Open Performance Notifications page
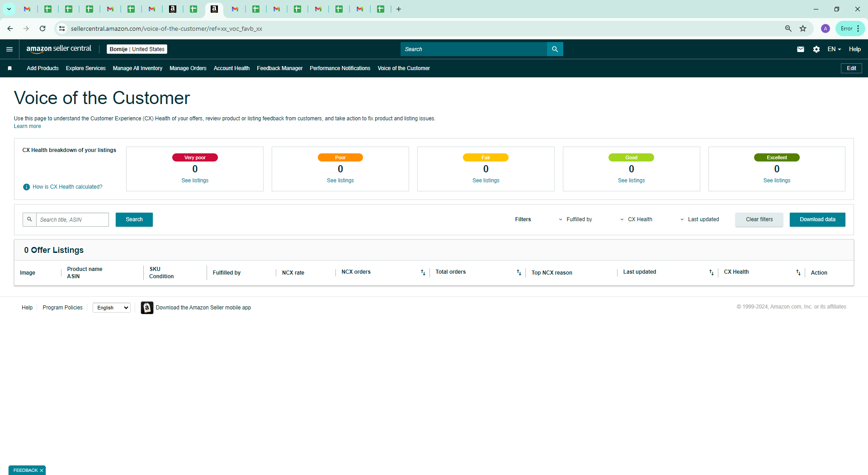The height and width of the screenshot is (475, 868). [340, 68]
